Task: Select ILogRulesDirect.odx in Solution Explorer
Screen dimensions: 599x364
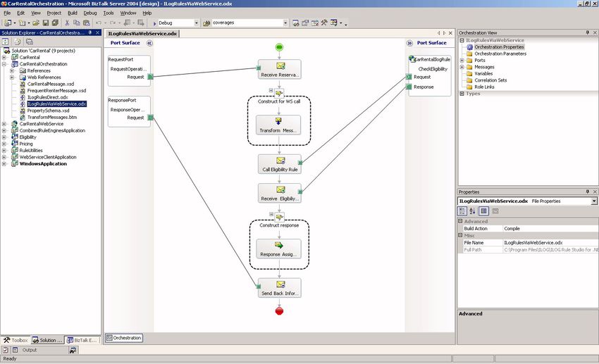Action: [x=47, y=97]
